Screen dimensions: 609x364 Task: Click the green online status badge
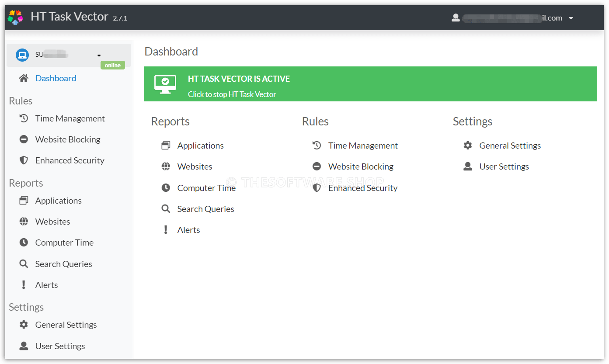click(x=112, y=65)
